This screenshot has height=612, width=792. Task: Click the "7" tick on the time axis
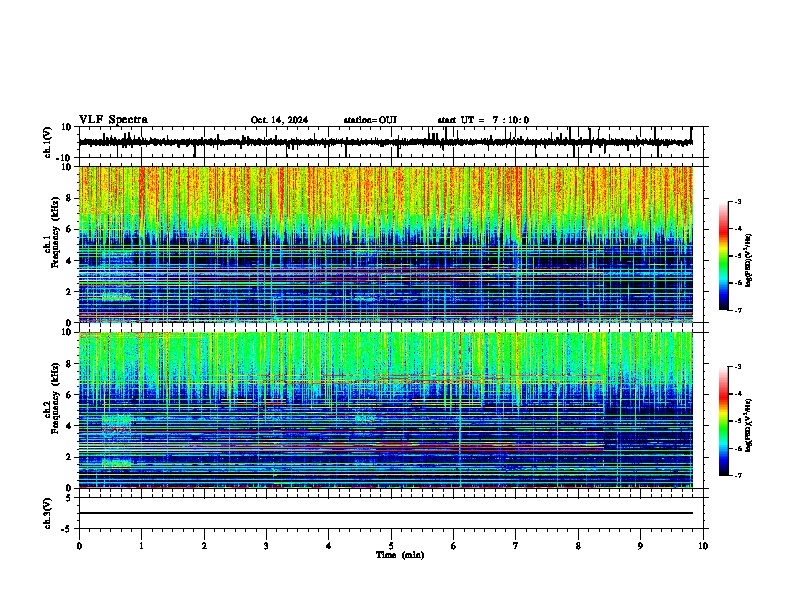(x=516, y=546)
